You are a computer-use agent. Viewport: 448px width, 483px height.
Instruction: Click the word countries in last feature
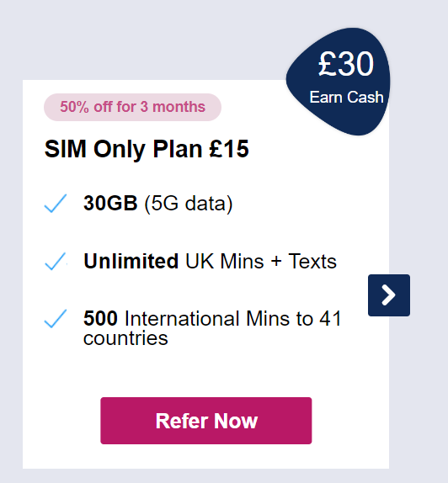[x=125, y=338]
